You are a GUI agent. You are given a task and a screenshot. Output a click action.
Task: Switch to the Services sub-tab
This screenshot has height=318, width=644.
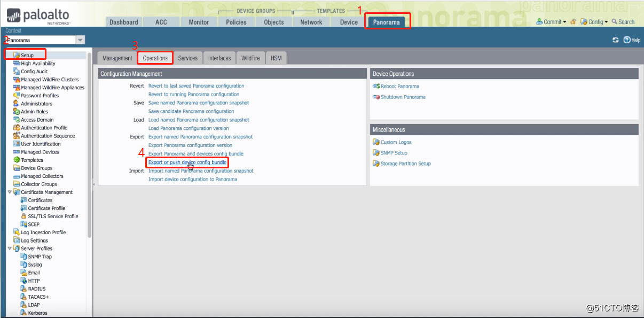click(x=188, y=58)
